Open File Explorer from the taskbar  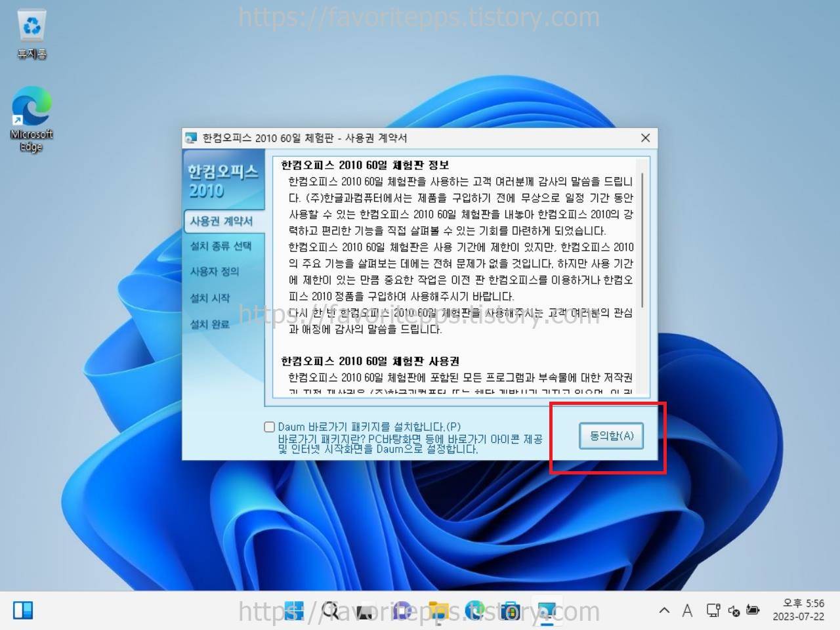(x=438, y=610)
